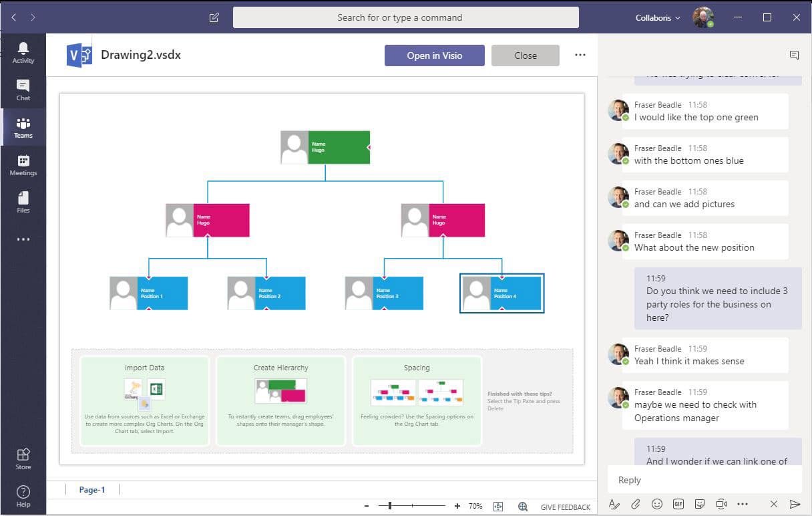Click the Import Data tip card
This screenshot has height=516, width=812.
144,400
